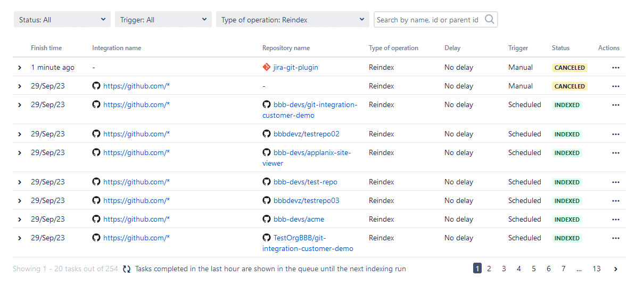Open actions menu for bbb-devs/applanix-site-viewer
644x284 pixels.
616,153
